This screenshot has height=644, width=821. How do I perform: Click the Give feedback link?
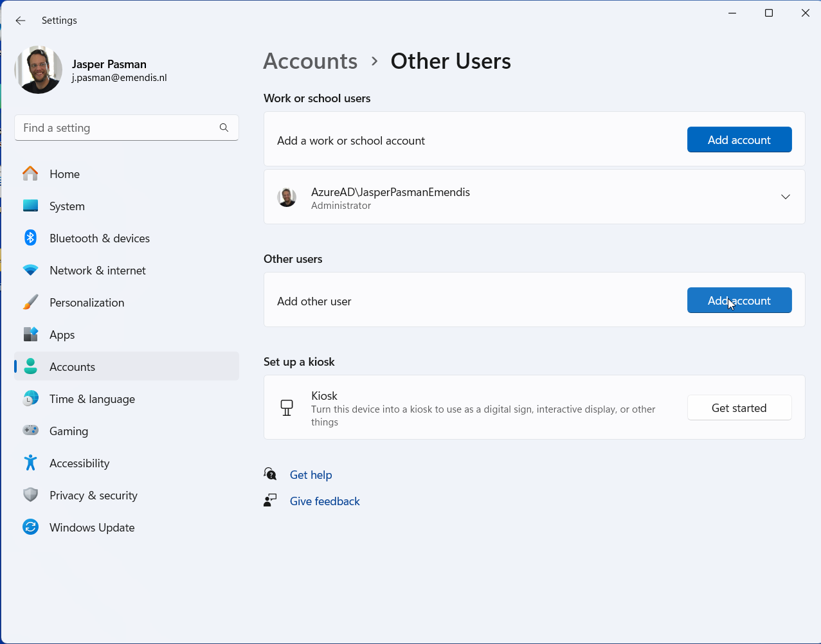tap(325, 501)
